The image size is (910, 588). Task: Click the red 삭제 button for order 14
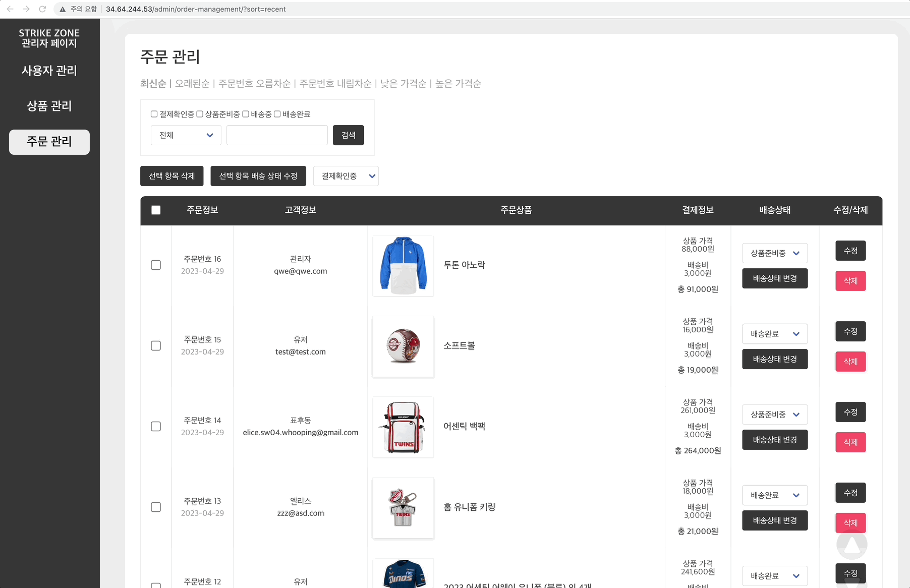tap(850, 442)
